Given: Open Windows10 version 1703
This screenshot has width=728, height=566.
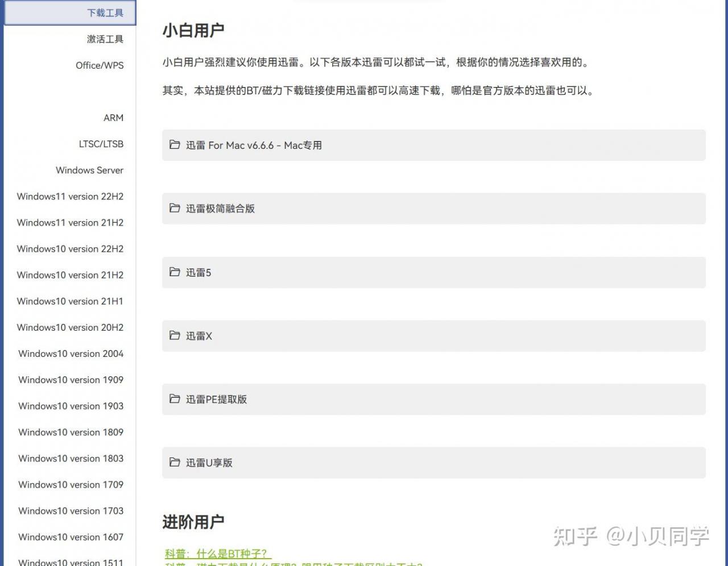Looking at the screenshot, I should click(71, 510).
